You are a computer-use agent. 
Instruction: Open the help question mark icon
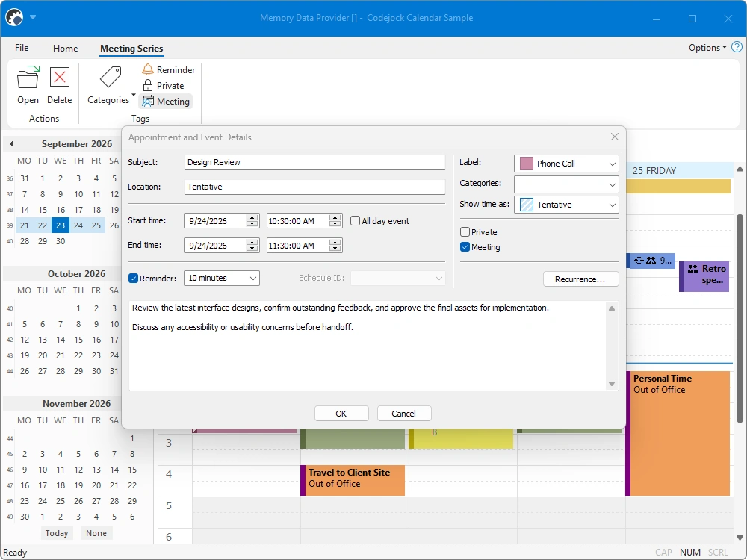(737, 47)
